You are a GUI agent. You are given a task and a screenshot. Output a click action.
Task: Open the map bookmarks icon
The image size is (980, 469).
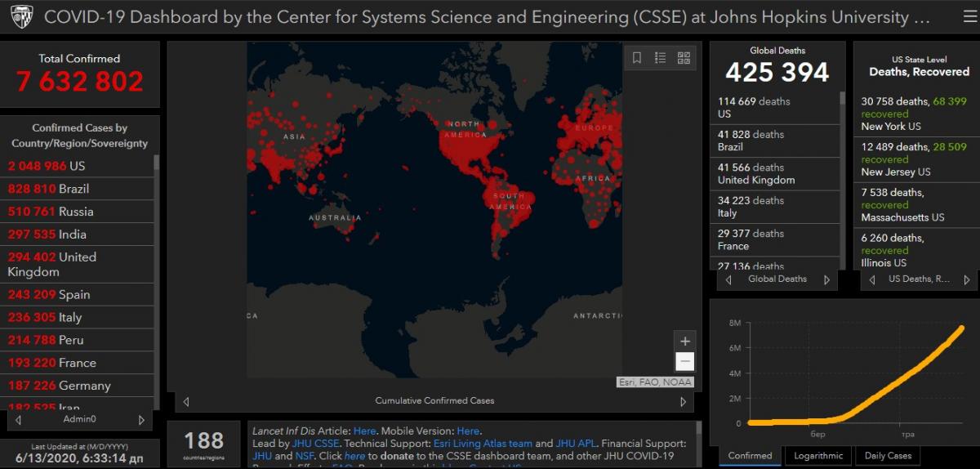(637, 58)
